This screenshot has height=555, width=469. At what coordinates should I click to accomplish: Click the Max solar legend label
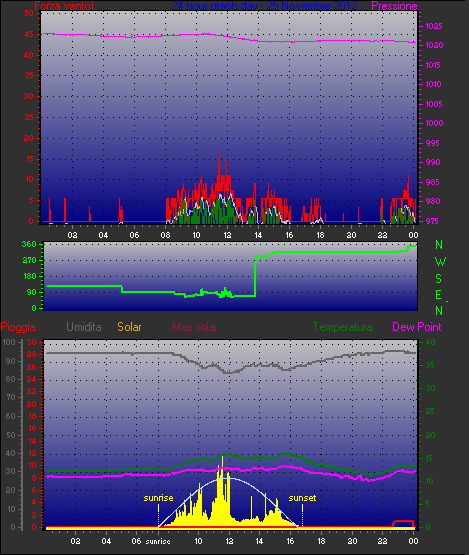(x=195, y=327)
